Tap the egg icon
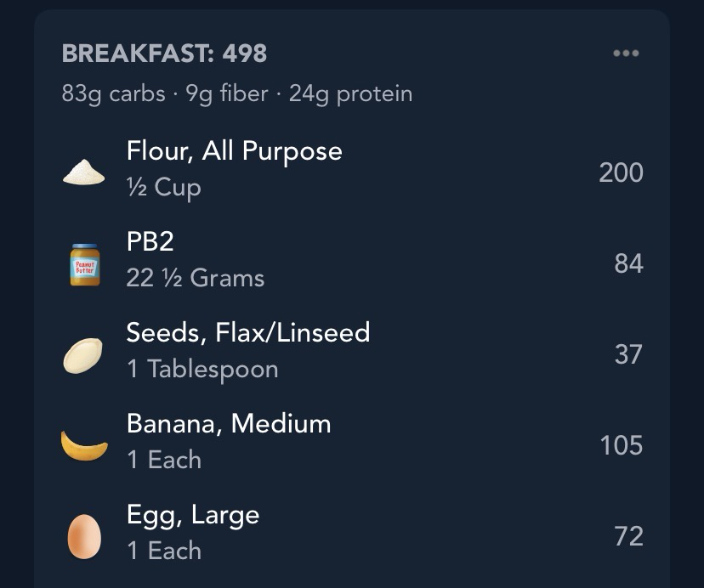 [x=84, y=537]
